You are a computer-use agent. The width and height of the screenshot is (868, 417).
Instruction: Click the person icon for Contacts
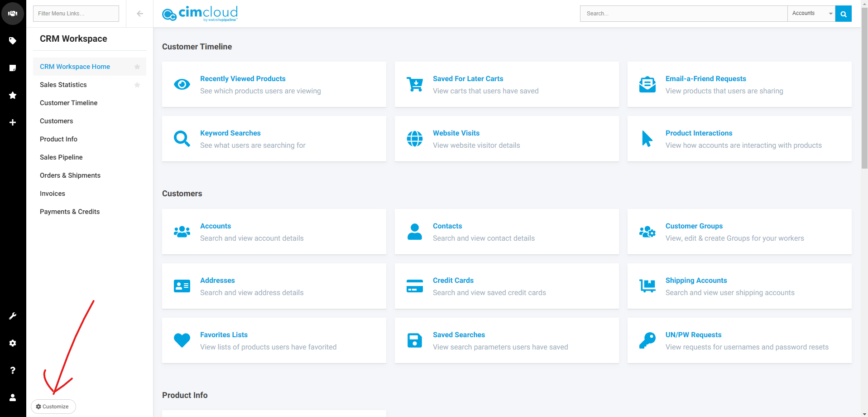415,232
